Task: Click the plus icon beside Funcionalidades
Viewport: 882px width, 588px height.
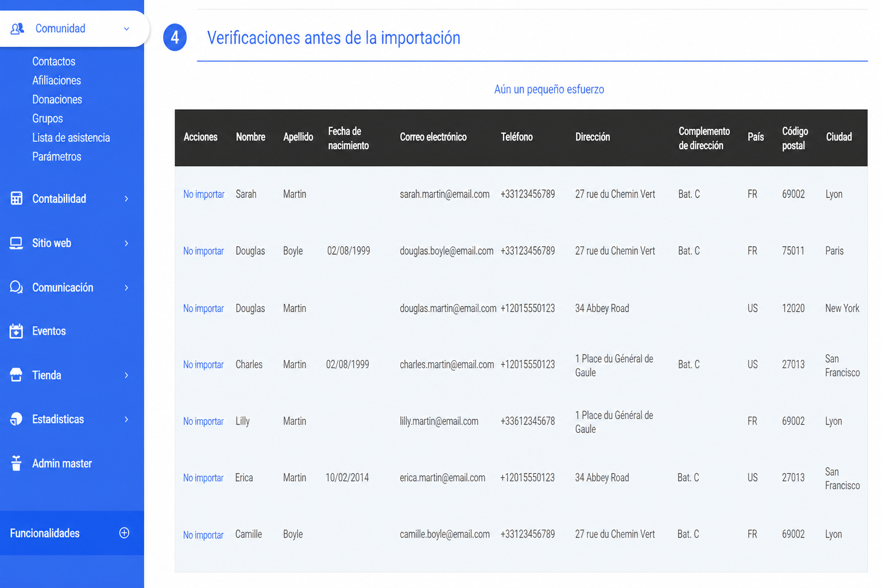Action: [x=124, y=533]
